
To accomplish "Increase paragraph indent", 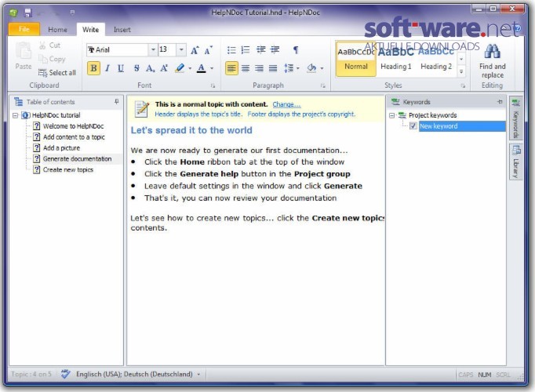I will (x=275, y=50).
